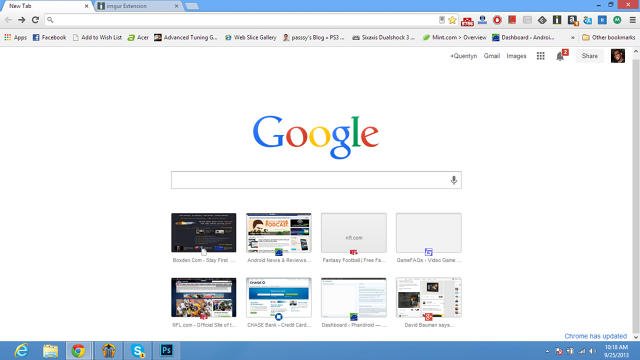
Task: Click the voice search microphone icon
Action: click(453, 180)
